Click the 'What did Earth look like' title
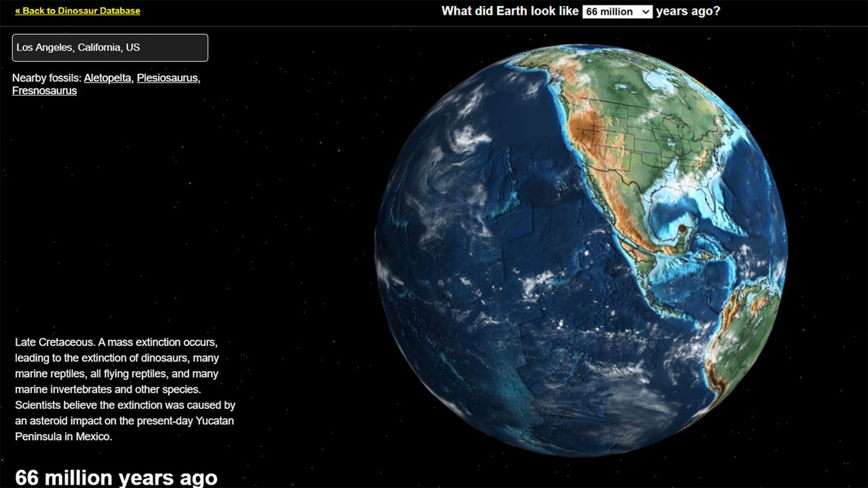 coord(509,11)
